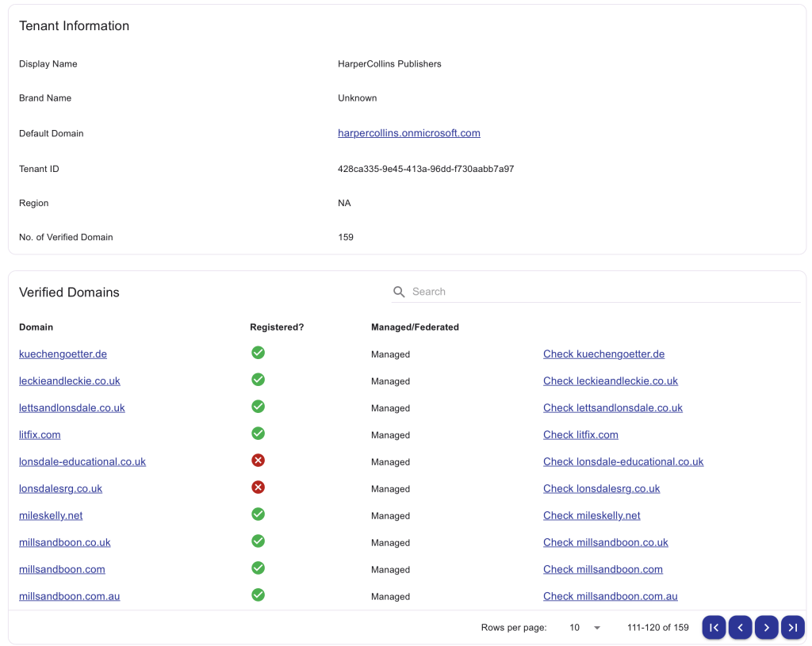Go to next page of domains
812x646 pixels.
coord(766,627)
